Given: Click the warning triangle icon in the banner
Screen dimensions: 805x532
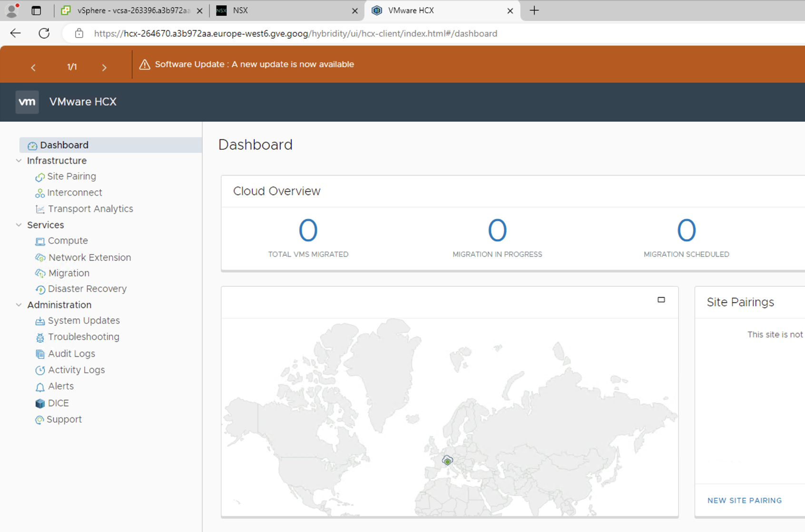Looking at the screenshot, I should (145, 65).
